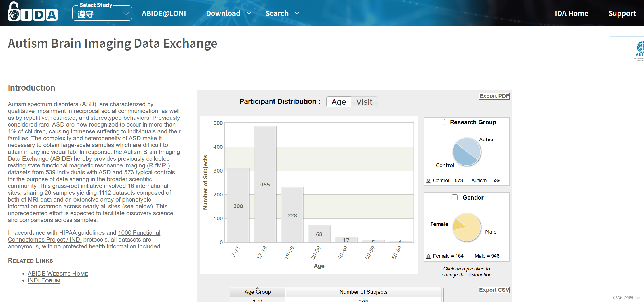Open the ABIDE Website Home link
644x302 pixels.
coord(58,274)
